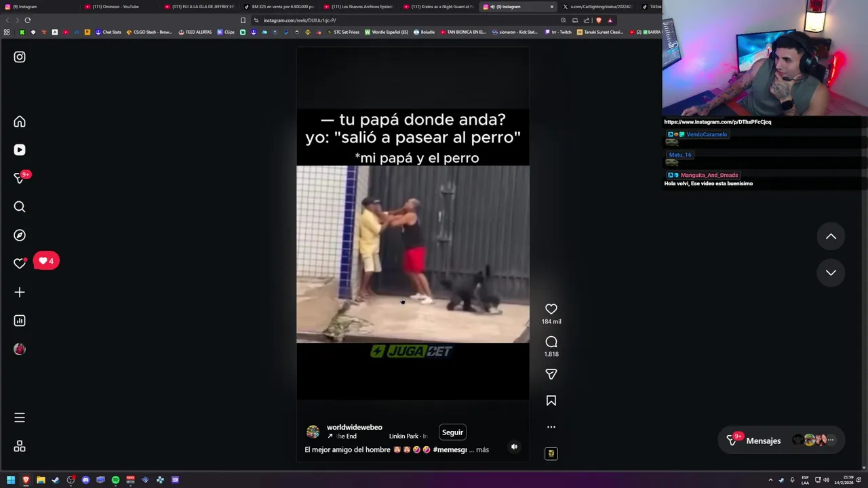Image resolution: width=868 pixels, height=488 pixels.
Task: Click the Instagram post link in the overlay
Action: (717, 122)
